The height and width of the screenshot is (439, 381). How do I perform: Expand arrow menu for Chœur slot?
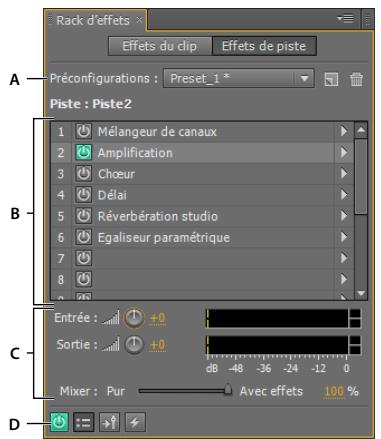click(344, 174)
